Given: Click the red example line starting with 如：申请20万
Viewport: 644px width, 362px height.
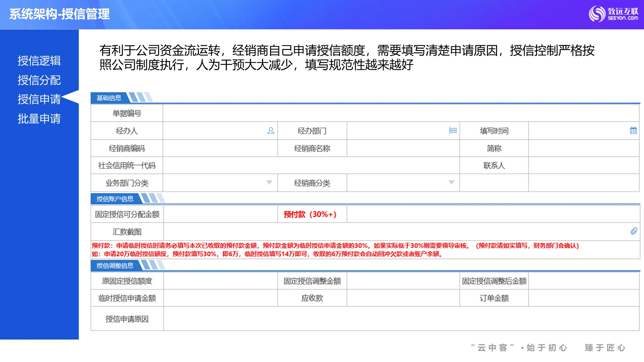Looking at the screenshot, I should (x=267, y=254).
